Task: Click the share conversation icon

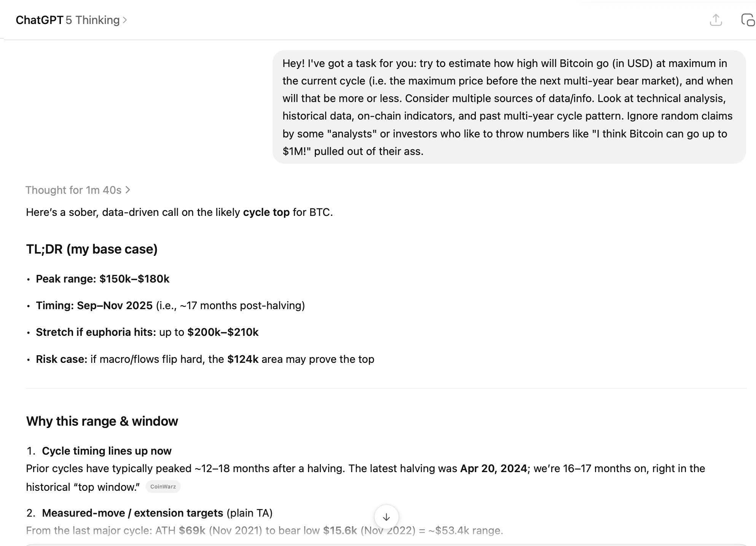Action: 716,20
